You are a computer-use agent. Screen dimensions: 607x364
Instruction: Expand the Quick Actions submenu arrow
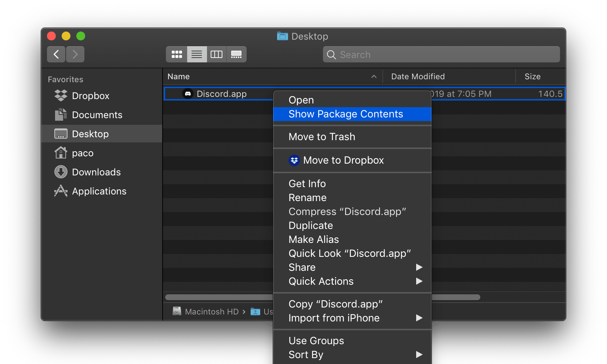419,281
